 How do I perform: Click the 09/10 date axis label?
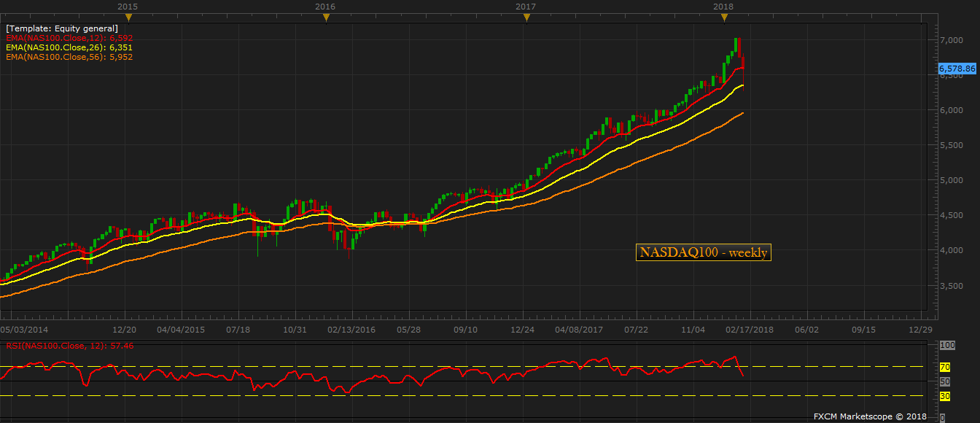[465, 330]
